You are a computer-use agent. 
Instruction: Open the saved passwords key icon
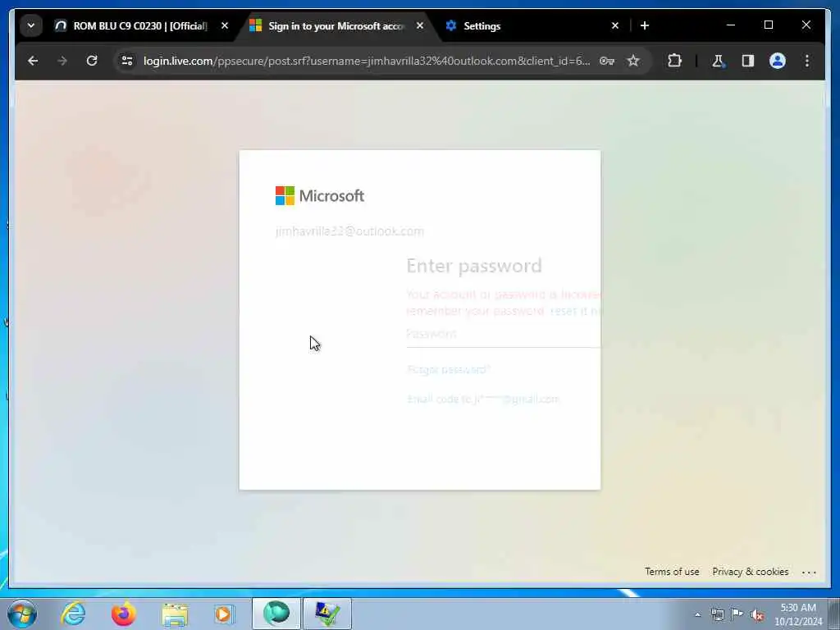click(x=606, y=61)
